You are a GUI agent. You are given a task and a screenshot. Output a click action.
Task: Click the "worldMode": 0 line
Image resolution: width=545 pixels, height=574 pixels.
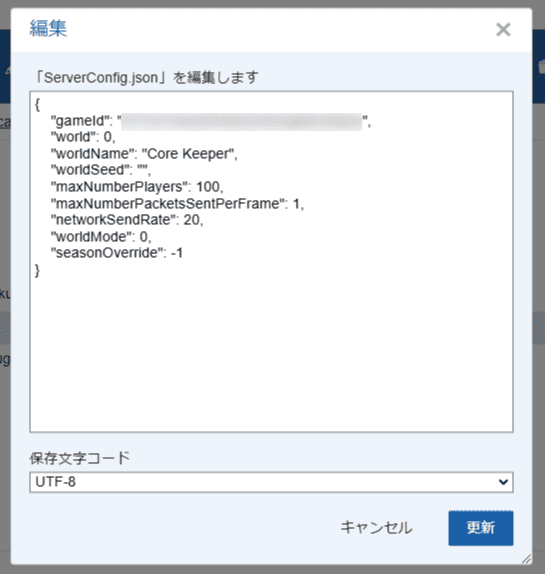[101, 237]
